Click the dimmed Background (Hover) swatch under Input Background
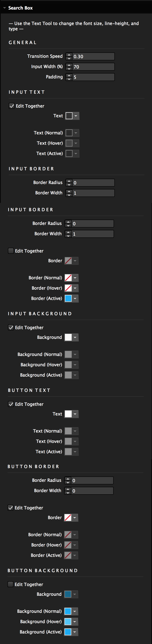 point(68,364)
